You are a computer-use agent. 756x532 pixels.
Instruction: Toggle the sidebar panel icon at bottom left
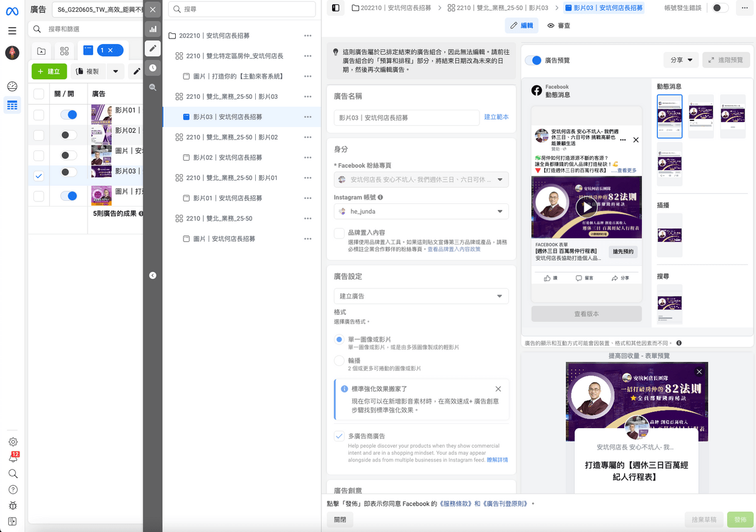(12, 521)
